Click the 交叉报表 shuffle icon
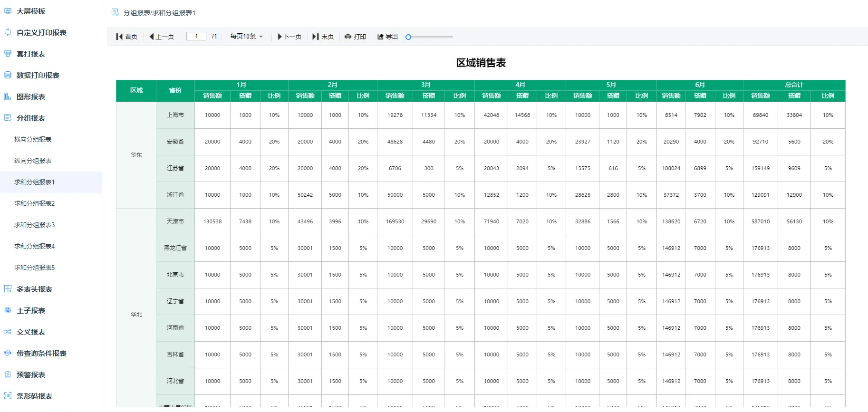This screenshot has height=412, width=868. click(x=8, y=332)
